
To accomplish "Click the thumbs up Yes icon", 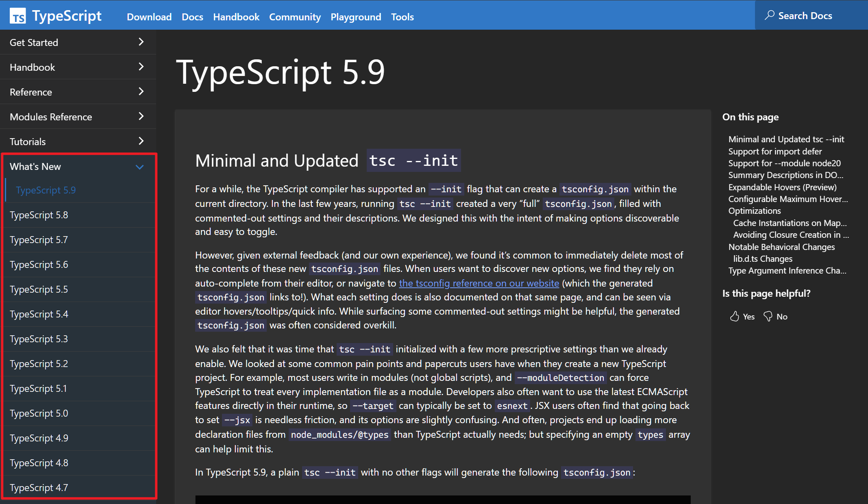I will [x=734, y=317].
